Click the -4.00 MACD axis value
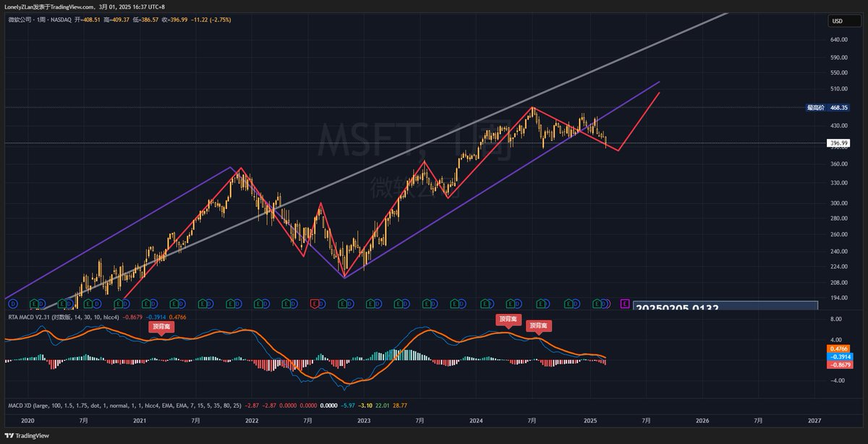The width and height of the screenshot is (868, 444). coord(836,380)
